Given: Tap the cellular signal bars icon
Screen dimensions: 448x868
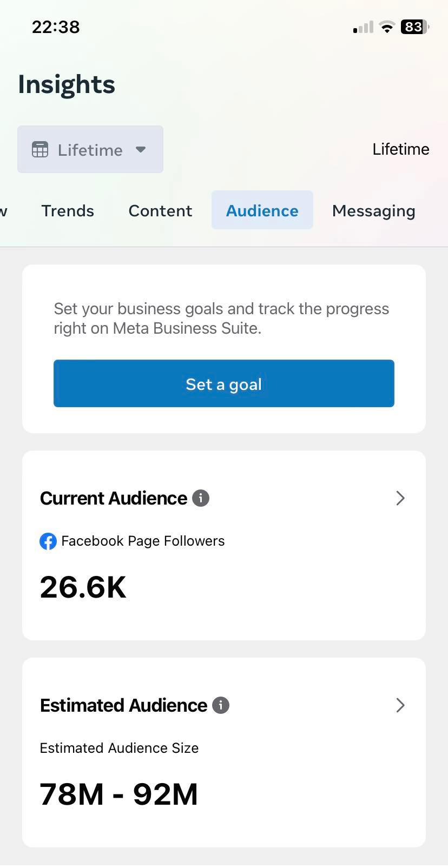Looking at the screenshot, I should tap(363, 28).
